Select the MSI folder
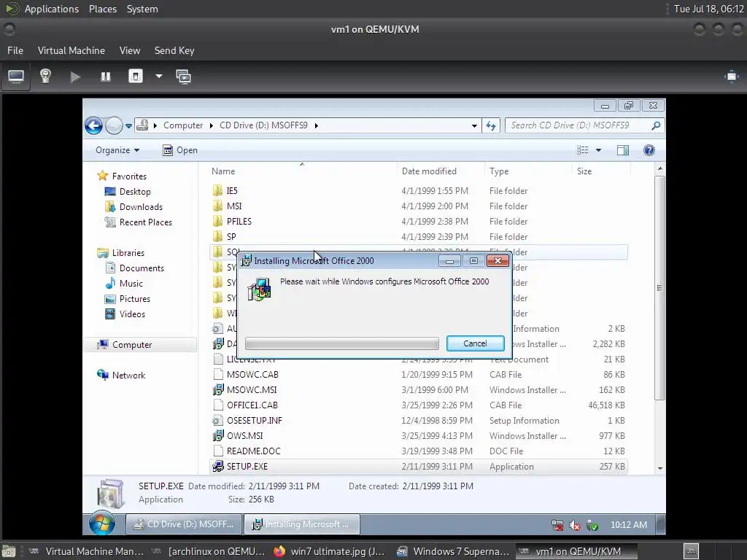The image size is (747, 560). (234, 206)
